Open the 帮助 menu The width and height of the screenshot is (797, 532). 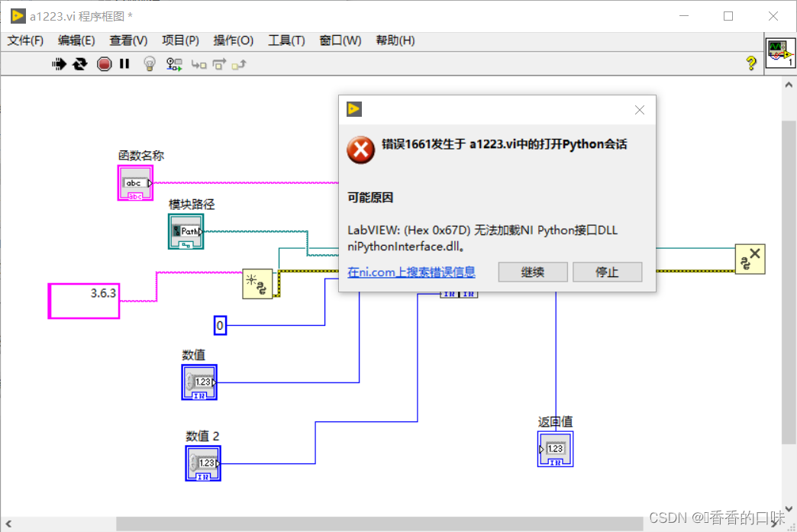[x=395, y=40]
